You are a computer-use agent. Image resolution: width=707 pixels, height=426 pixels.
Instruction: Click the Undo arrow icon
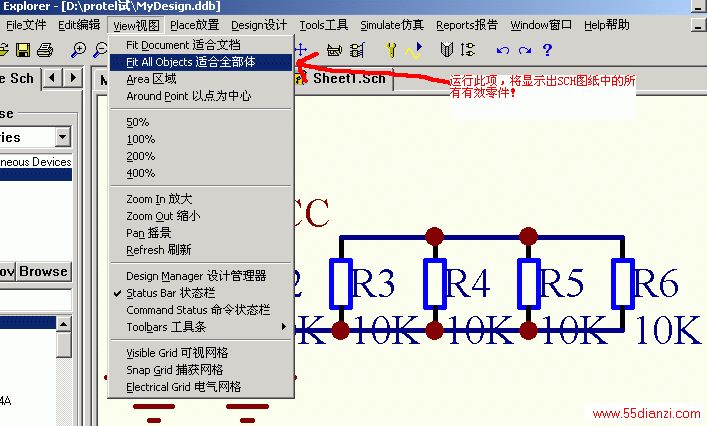click(x=503, y=50)
